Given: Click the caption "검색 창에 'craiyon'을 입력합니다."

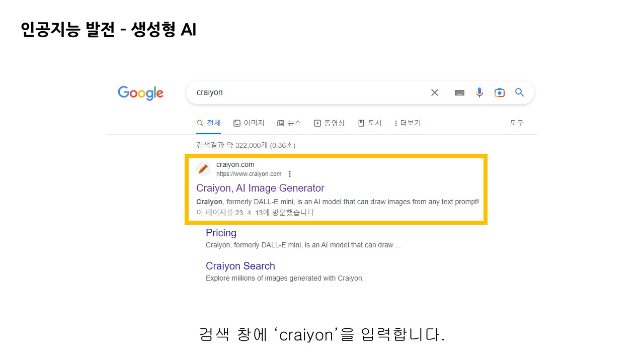Looking at the screenshot, I should click(322, 334).
